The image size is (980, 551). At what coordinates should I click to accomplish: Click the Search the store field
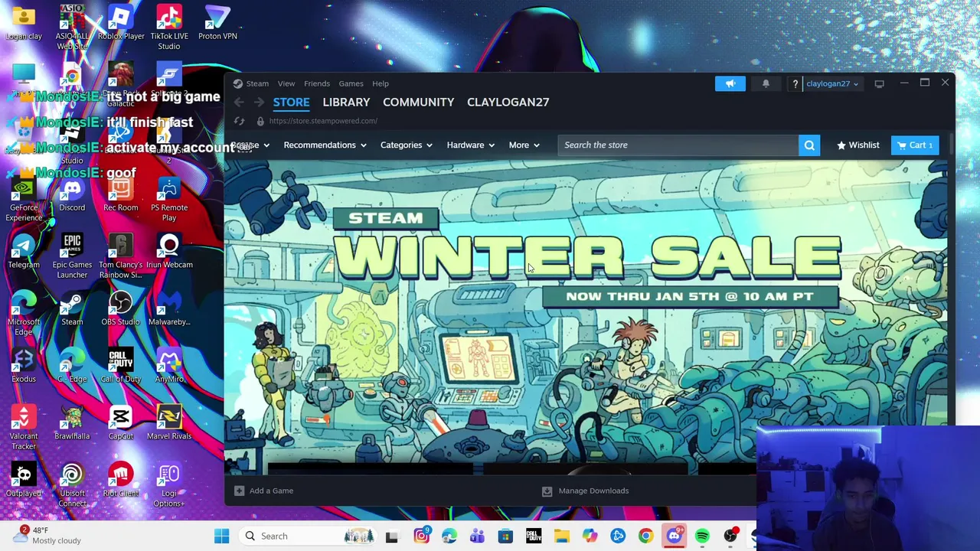[678, 145]
